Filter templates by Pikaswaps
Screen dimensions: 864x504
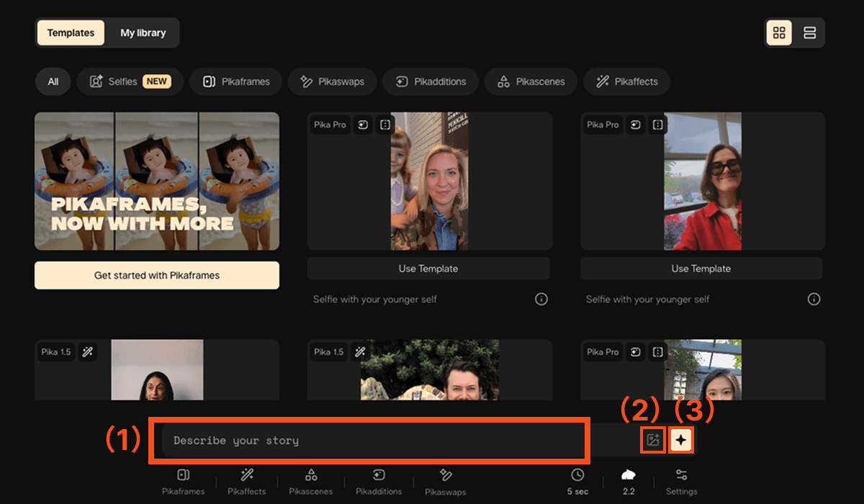click(332, 81)
